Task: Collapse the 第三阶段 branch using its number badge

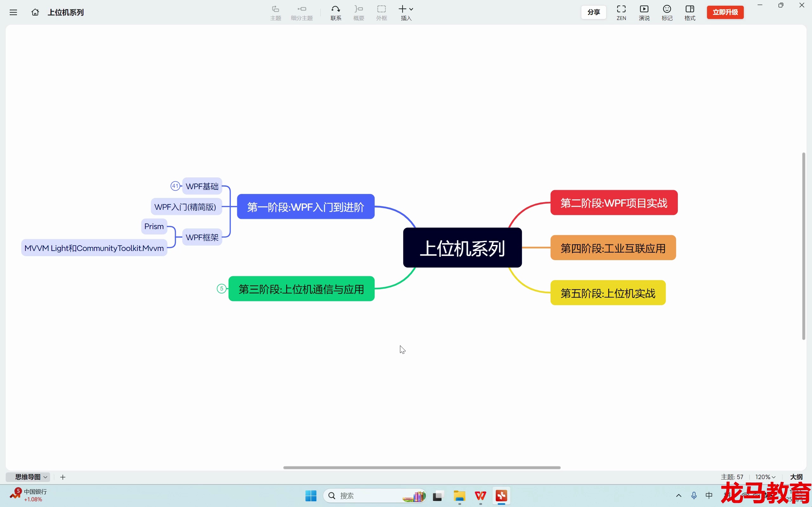Action: (221, 288)
